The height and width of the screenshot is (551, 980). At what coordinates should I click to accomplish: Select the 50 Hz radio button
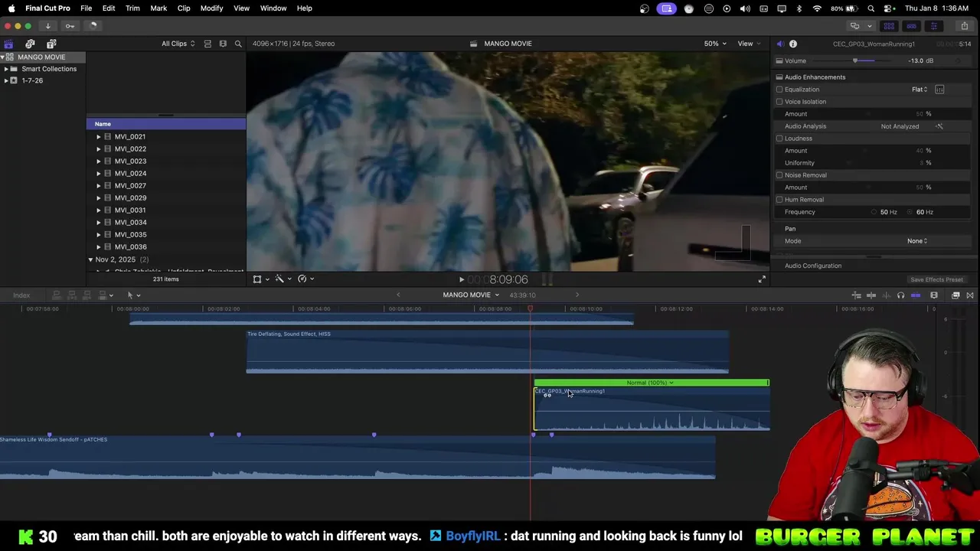pyautogui.click(x=874, y=212)
